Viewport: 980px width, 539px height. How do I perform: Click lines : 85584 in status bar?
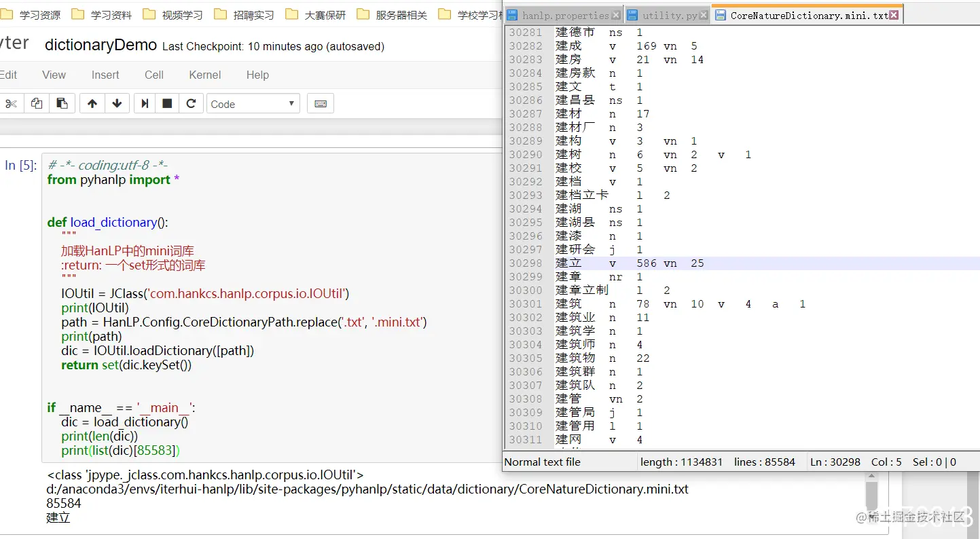(765, 462)
